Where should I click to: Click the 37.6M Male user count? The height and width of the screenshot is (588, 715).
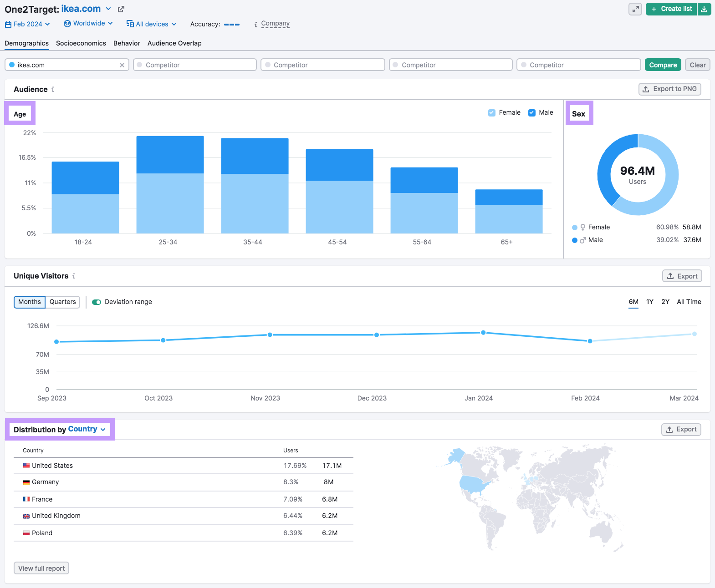click(692, 240)
